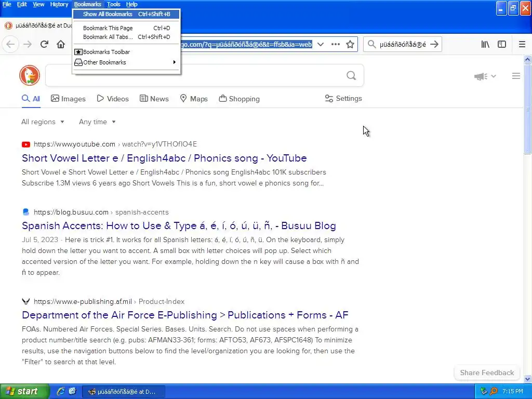The width and height of the screenshot is (532, 399).
Task: Switch to the Images results tab
Action: tap(68, 99)
